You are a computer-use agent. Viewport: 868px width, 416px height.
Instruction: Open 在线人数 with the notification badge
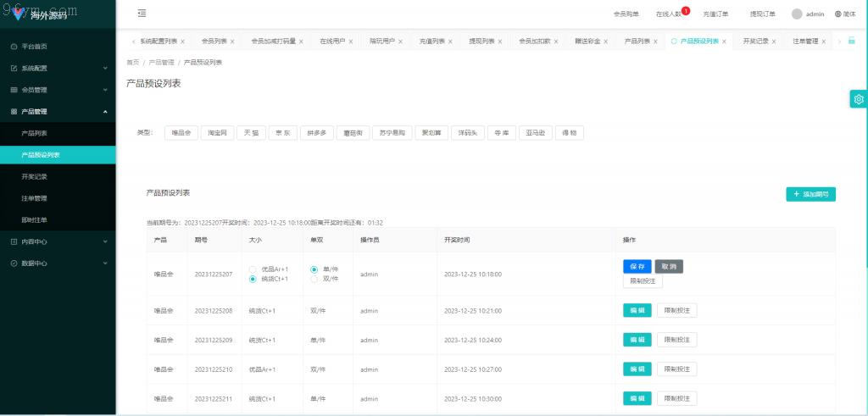670,14
